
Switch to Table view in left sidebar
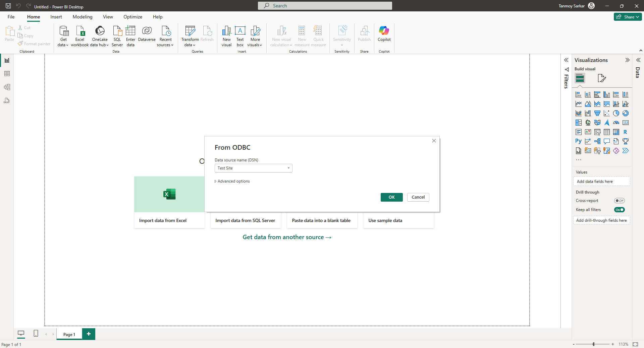[7, 74]
